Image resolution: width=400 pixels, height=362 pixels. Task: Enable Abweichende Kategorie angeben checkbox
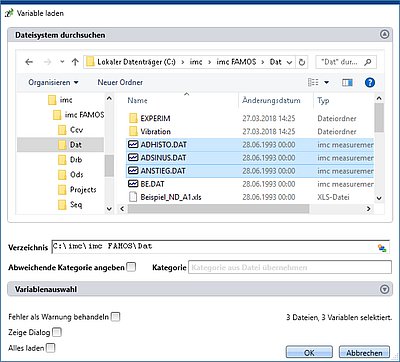(132, 267)
